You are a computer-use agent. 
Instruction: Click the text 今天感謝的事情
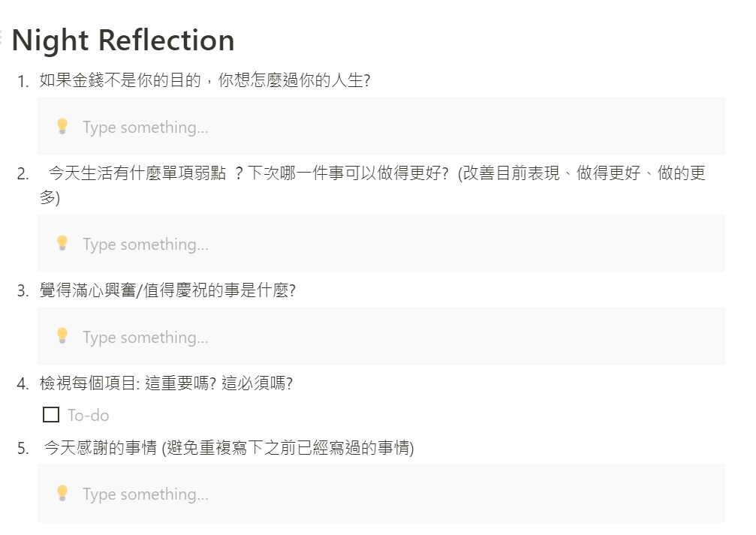pyautogui.click(x=101, y=448)
